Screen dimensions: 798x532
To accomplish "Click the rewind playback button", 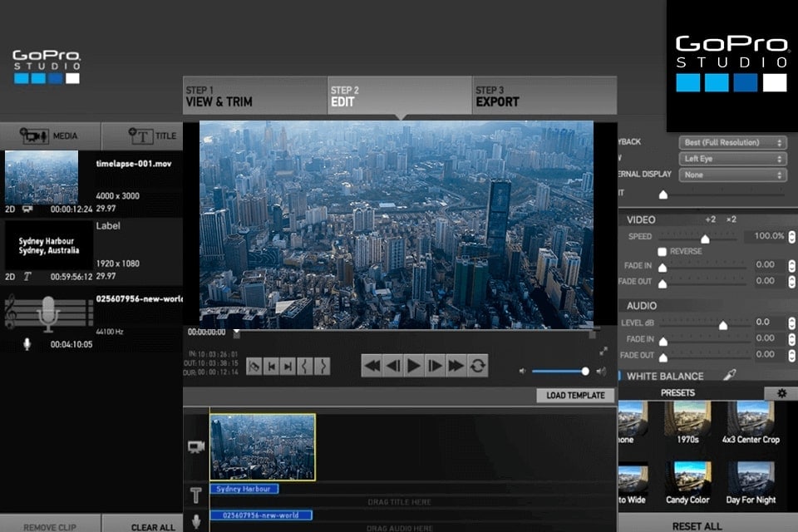I will [x=372, y=366].
